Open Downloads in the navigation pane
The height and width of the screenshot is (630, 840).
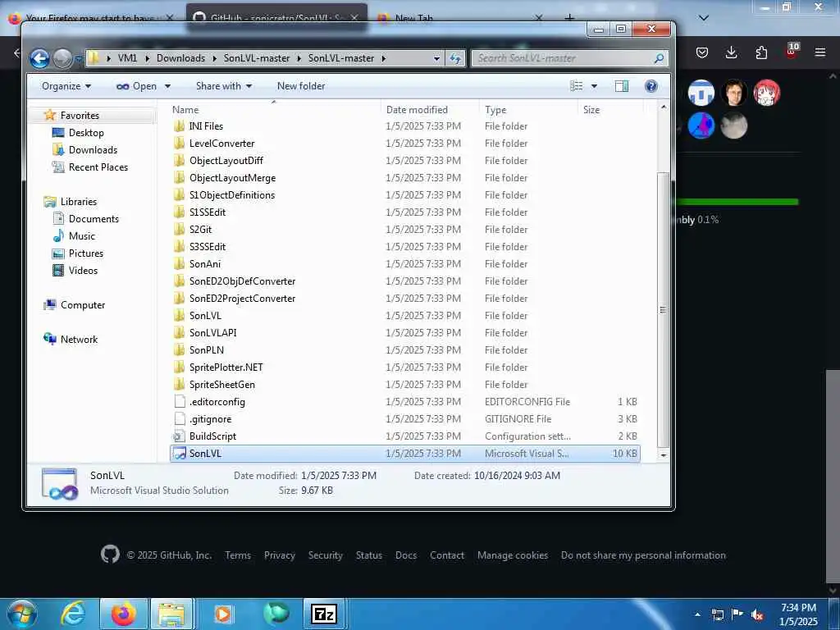[x=93, y=149]
